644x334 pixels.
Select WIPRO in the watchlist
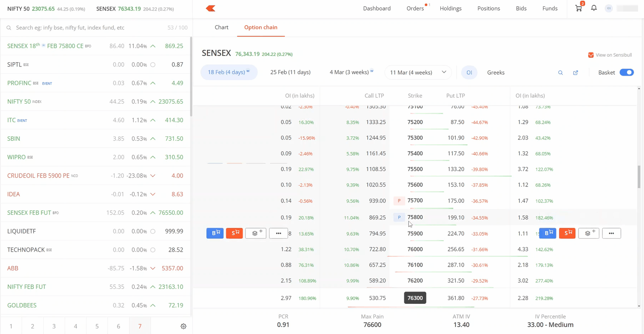(x=96, y=157)
